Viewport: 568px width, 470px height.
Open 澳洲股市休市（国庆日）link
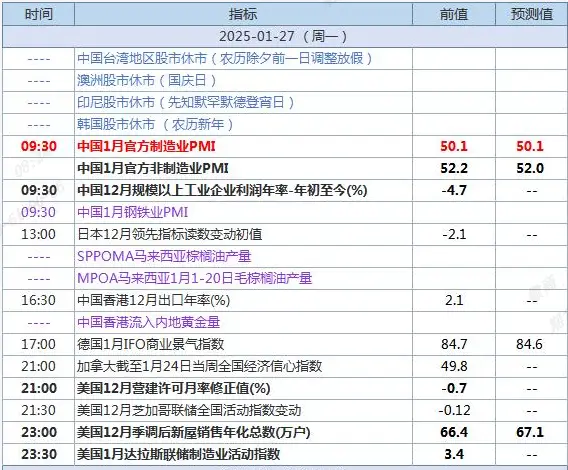pos(147,80)
